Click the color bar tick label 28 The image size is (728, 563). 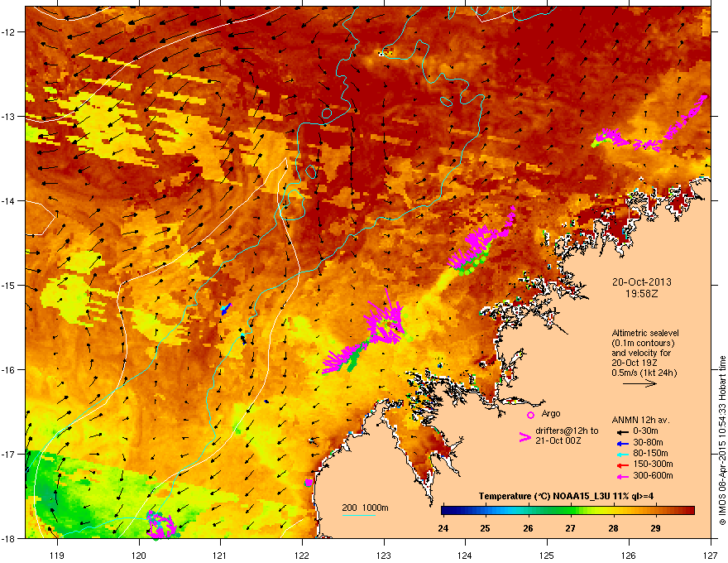click(613, 528)
